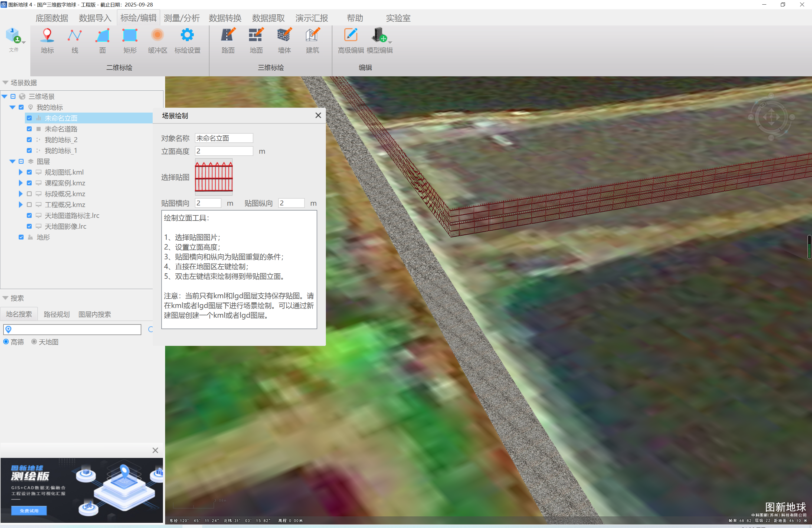
Task: Select the 路面 road surface tool
Action: 228,35
